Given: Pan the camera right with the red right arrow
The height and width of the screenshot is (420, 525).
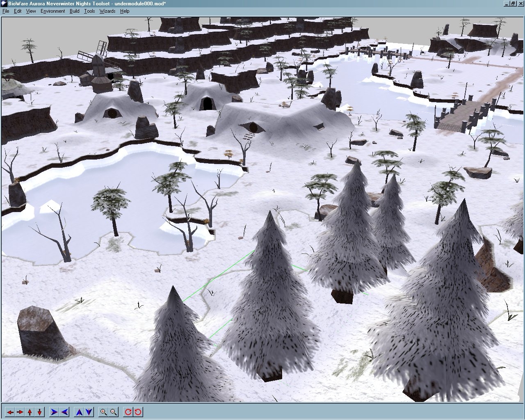Looking at the screenshot, I should click(20, 412).
